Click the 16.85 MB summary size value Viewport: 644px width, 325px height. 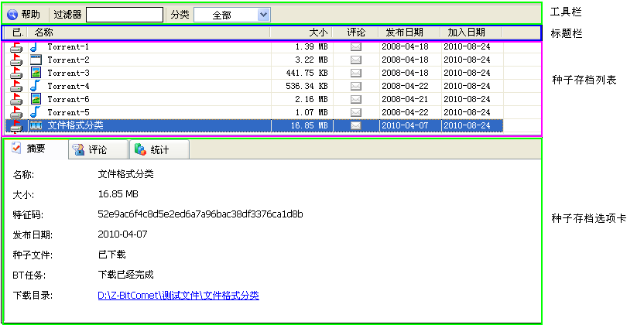tap(118, 193)
